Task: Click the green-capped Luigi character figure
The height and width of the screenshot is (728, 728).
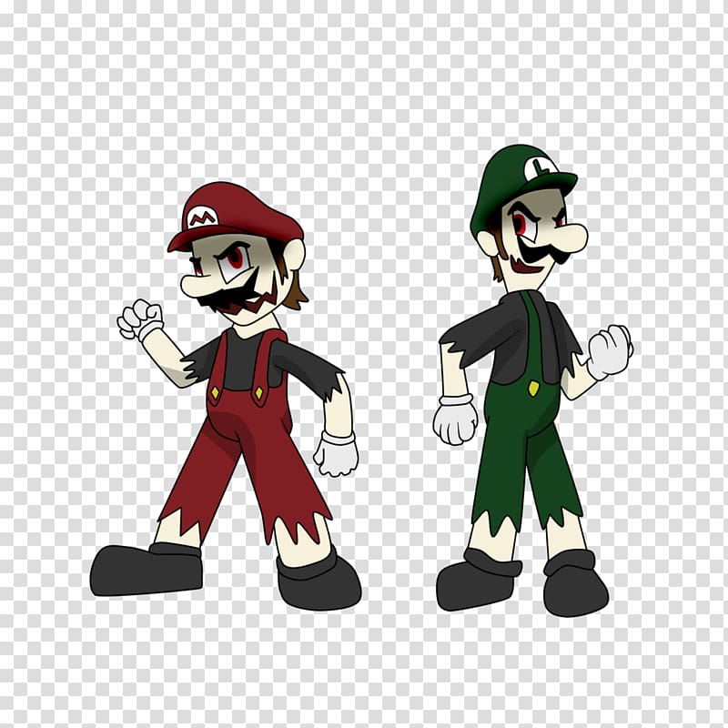Action: coord(534,380)
